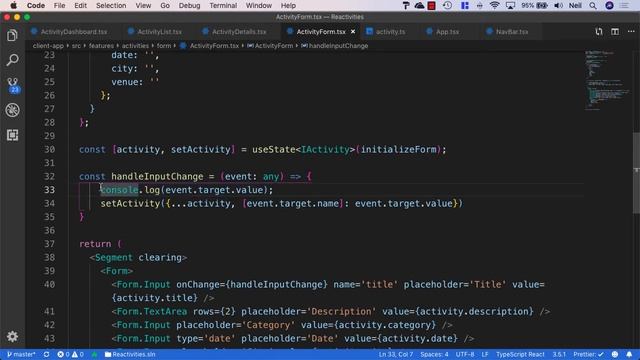This screenshot has width=640, height=360.
Task: Click the minimap code overview
Action: point(607,80)
